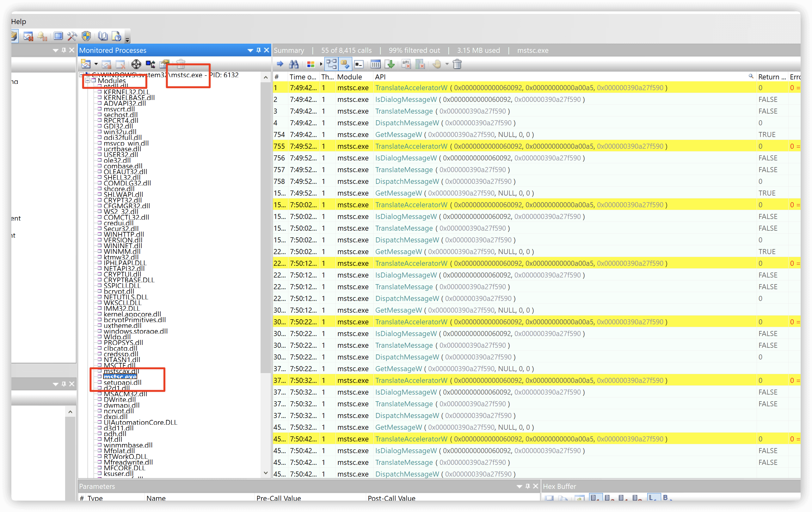Click the shield icon in main toolbar
Image resolution: width=812 pixels, height=512 pixels.
pos(87,36)
